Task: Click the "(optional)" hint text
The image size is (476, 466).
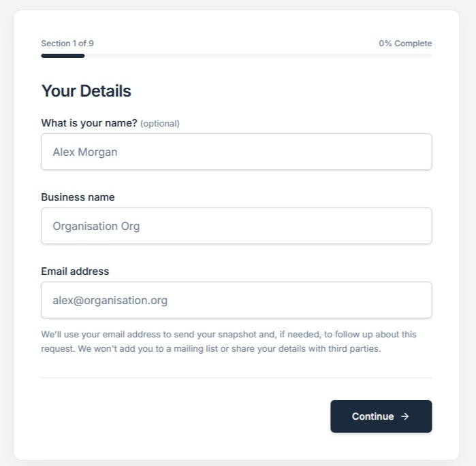Action: (x=160, y=124)
